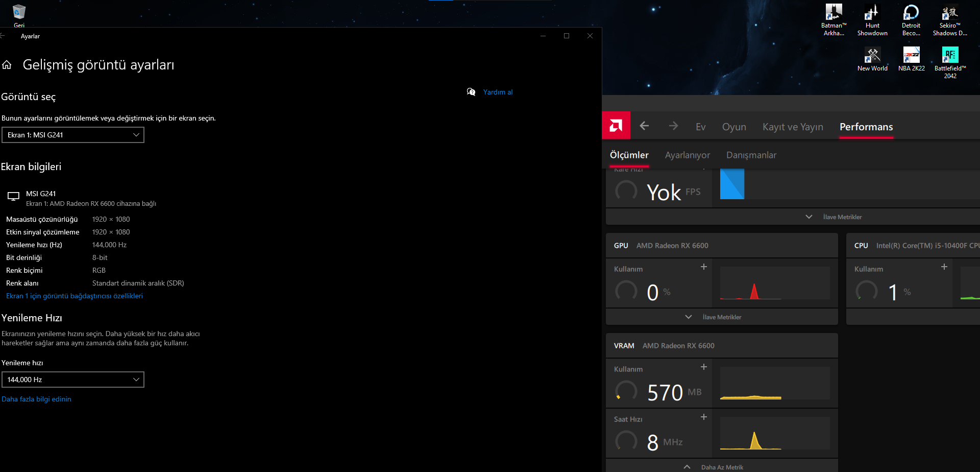Go forward in AMD Radeon Software
The image size is (980, 472).
[673, 126]
